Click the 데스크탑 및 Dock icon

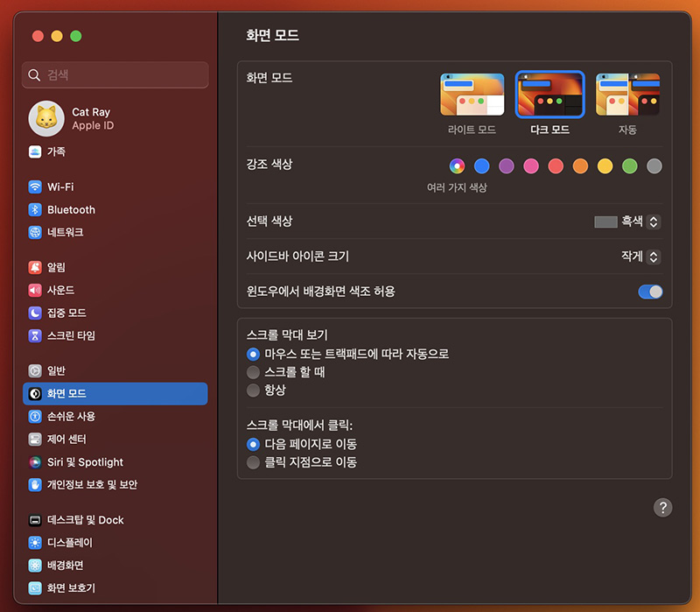coord(35,520)
